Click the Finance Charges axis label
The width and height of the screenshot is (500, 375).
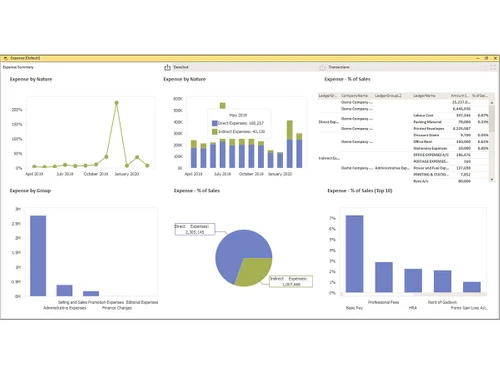(x=117, y=308)
